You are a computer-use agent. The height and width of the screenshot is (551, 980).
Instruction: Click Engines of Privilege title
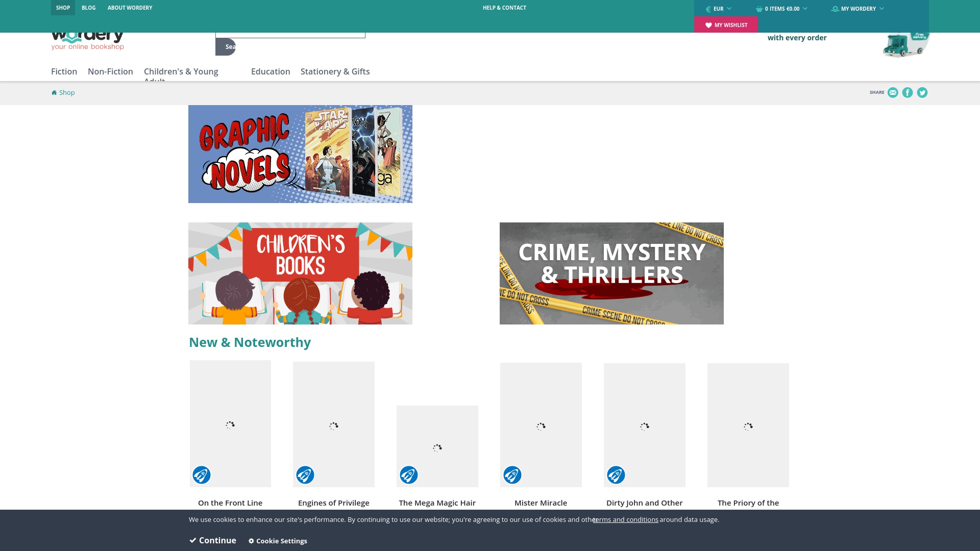pos(334,503)
